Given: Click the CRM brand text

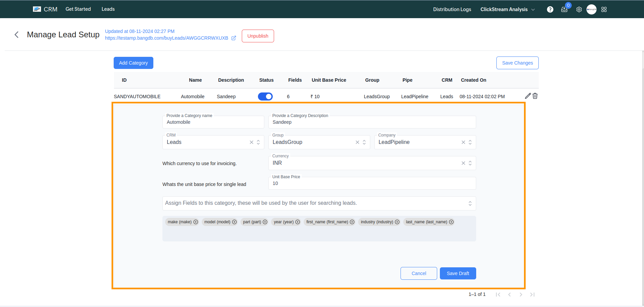Looking at the screenshot, I should click(50, 9).
